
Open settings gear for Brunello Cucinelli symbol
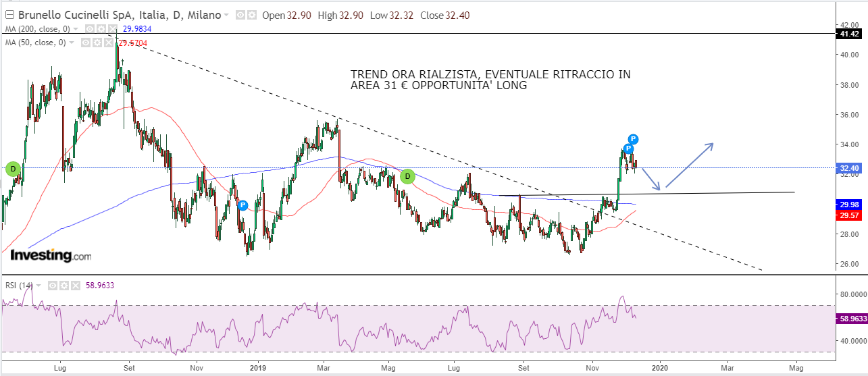point(251,16)
